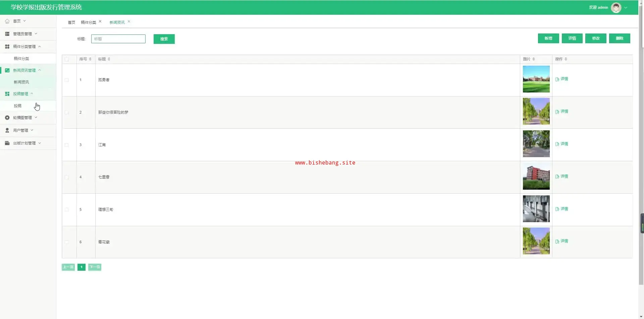Click the 用户管理 person icon
The image size is (644, 319).
click(x=7, y=130)
